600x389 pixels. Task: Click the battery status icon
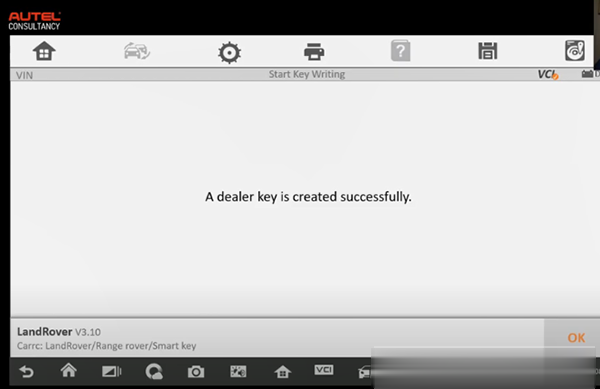(587, 74)
